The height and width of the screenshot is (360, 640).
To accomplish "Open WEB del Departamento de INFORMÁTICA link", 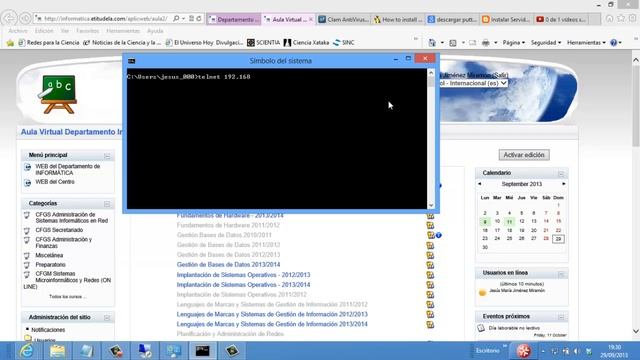I will (x=67, y=170).
